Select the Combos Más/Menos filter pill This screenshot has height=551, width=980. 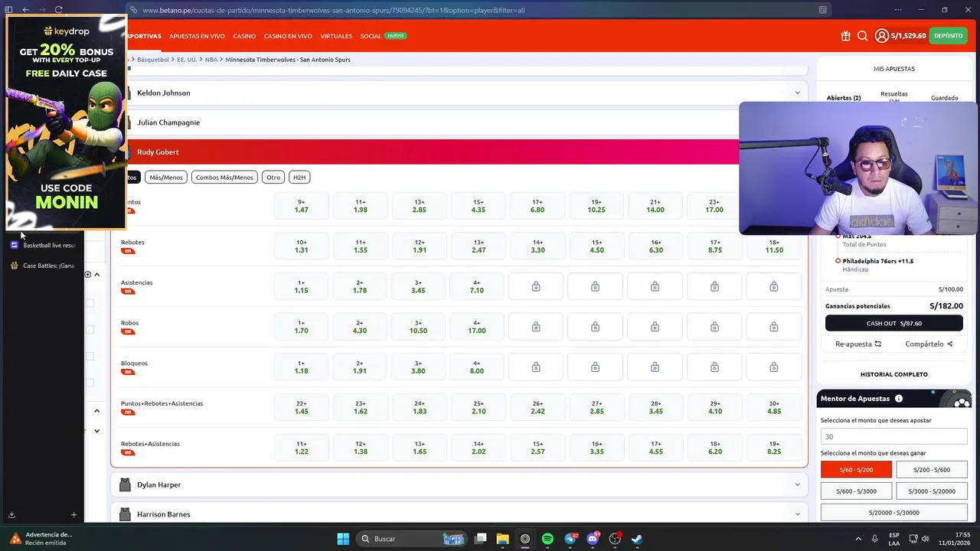click(224, 178)
